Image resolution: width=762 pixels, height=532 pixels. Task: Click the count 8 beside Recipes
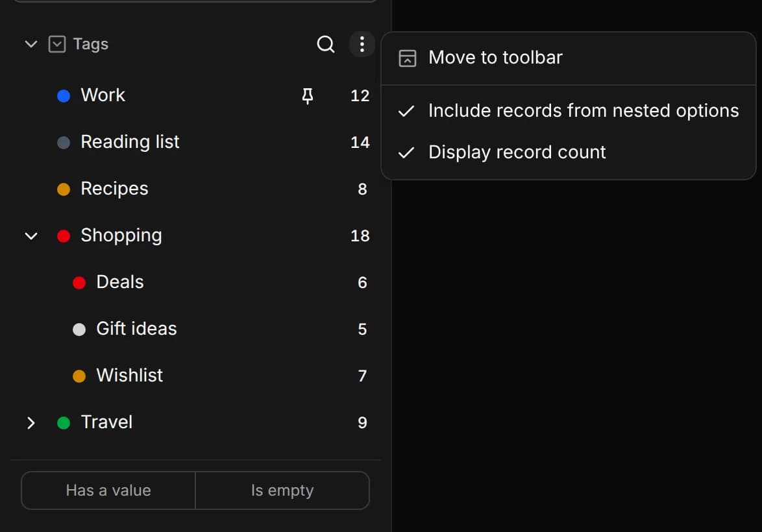pos(363,189)
